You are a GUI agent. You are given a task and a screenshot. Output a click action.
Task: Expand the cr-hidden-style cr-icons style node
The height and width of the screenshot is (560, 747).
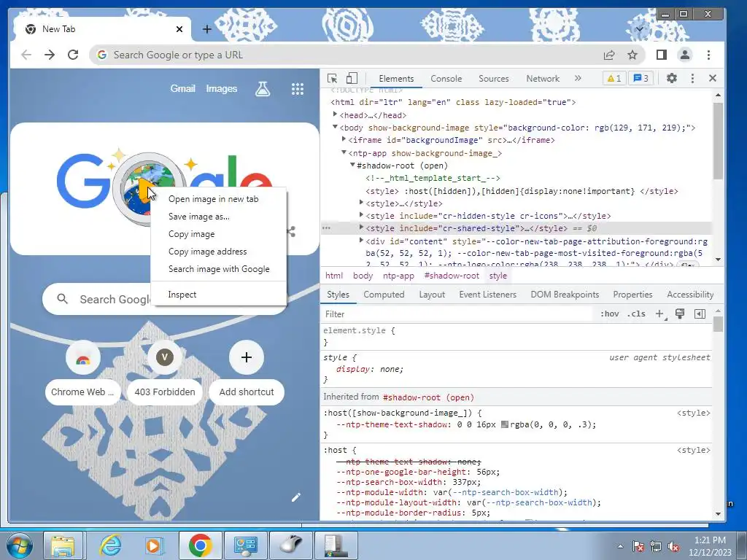click(361, 215)
